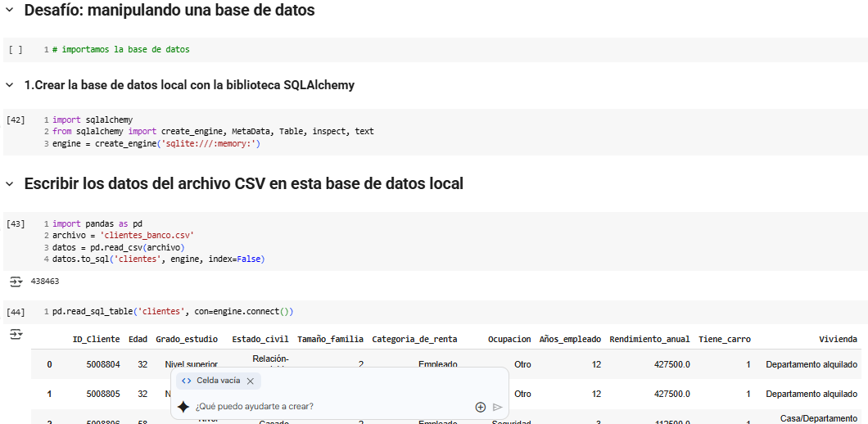Click the Categoria_de_renta column header
The image size is (868, 424).
click(x=414, y=339)
